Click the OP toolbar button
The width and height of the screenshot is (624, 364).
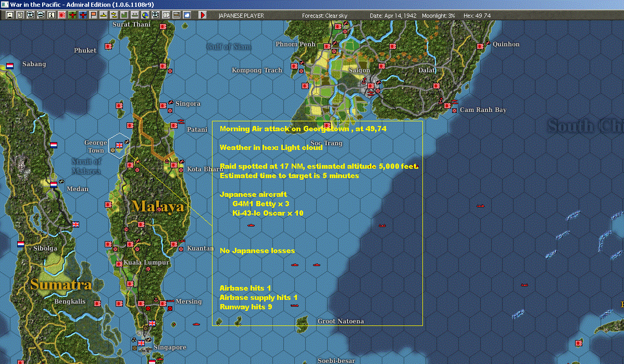click(166, 15)
